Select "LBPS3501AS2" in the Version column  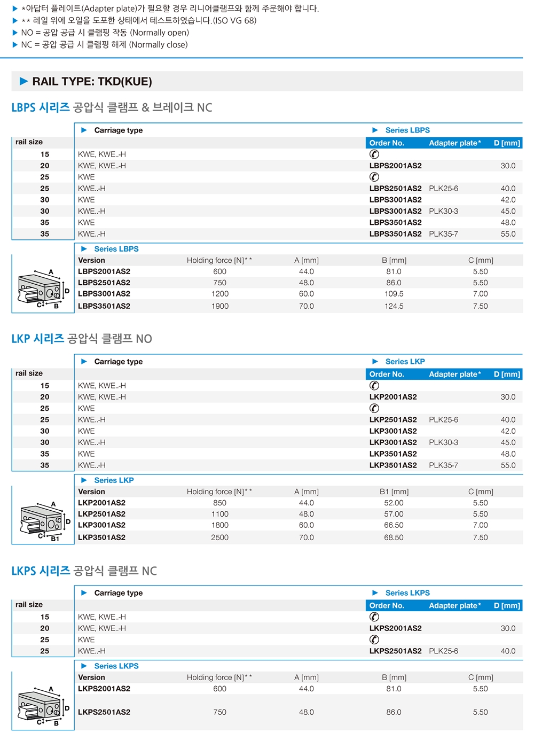104,306
